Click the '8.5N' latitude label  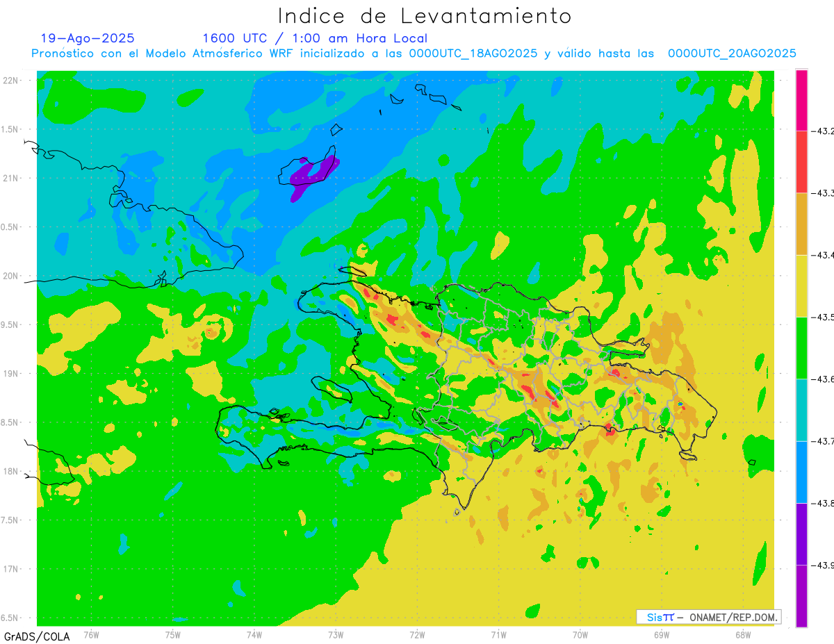10,422
